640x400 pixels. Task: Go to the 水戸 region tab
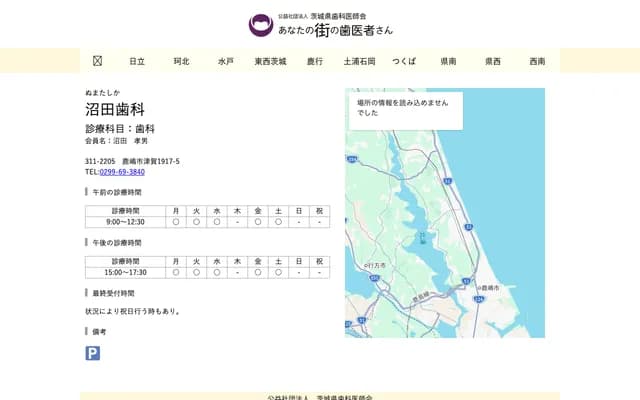tap(225, 61)
